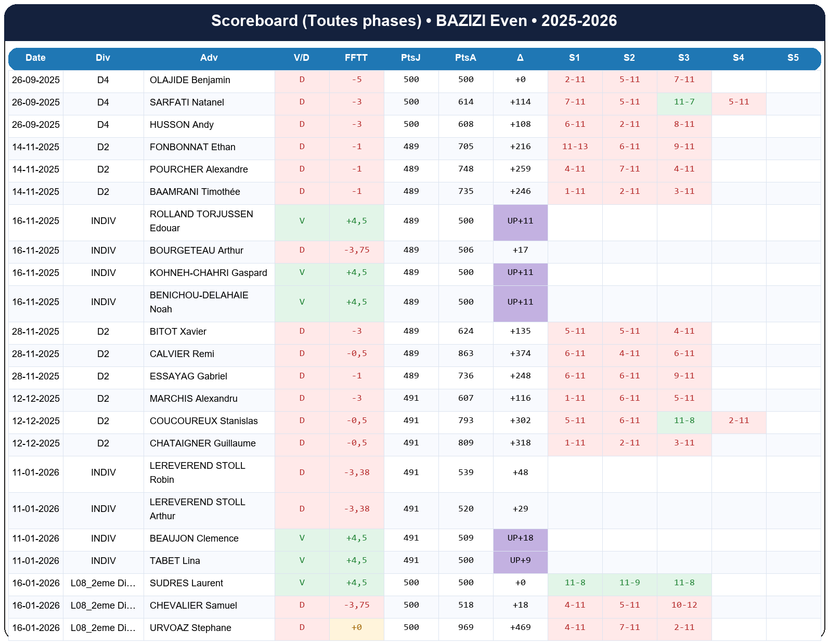Click the scoreboard title BAZIZI Even 2025-2026
Image resolution: width=829 pixels, height=644 pixels.
[414, 21]
